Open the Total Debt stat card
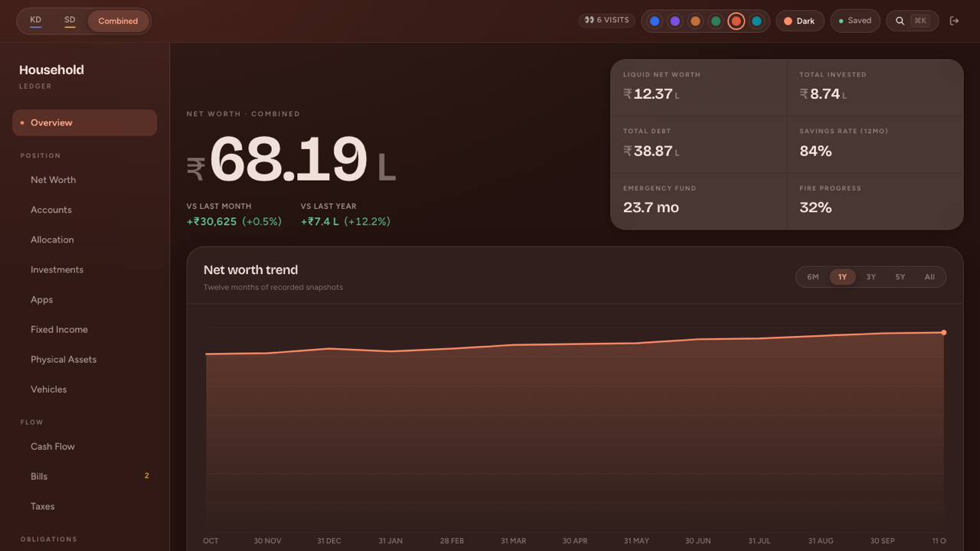This screenshot has height=551, width=980. click(x=698, y=144)
